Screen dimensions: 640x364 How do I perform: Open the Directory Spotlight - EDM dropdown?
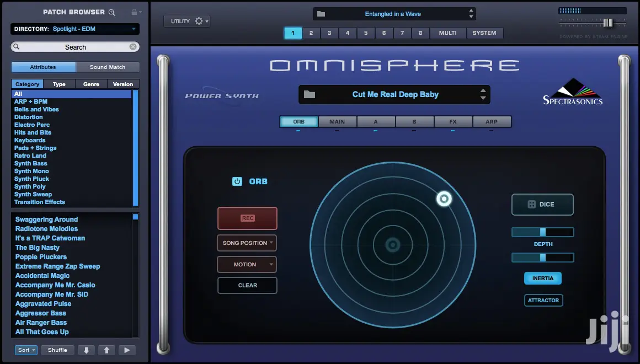(75, 29)
